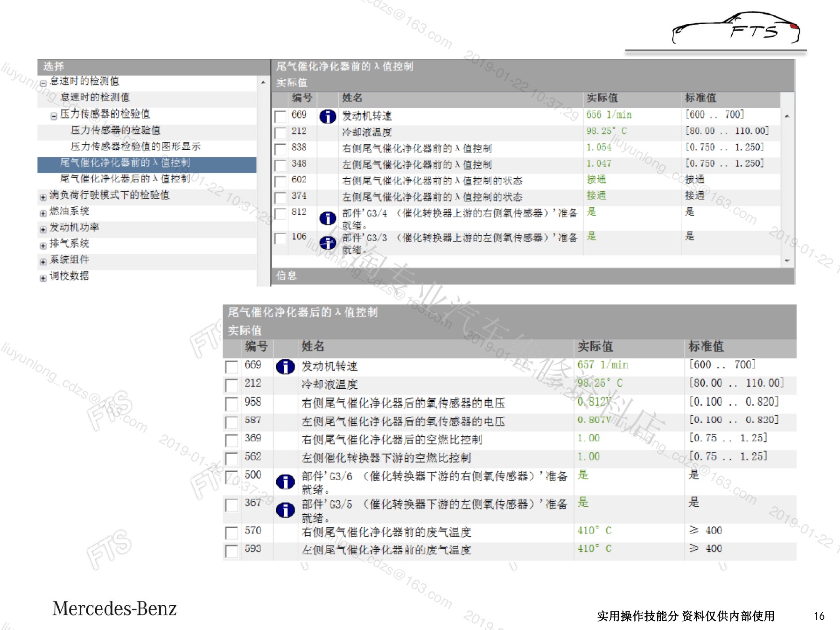840x630 pixels.
Task: Check the box for row 602
Action: [280, 182]
